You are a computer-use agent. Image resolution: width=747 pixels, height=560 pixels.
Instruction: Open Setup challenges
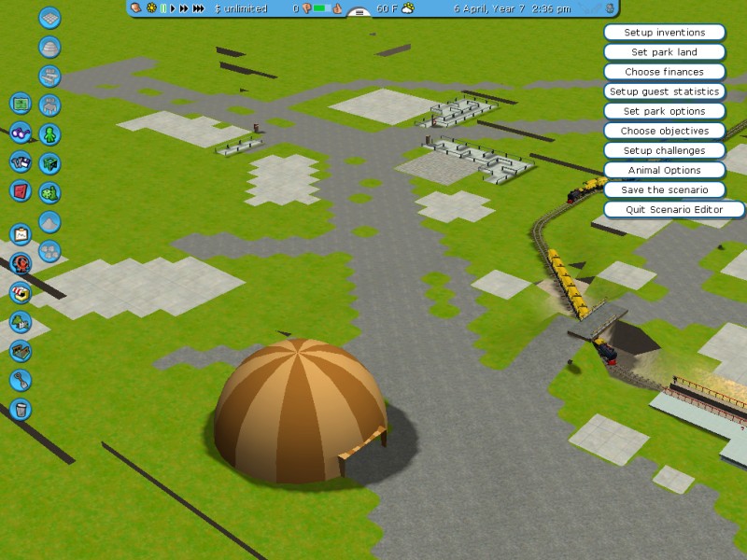click(665, 150)
